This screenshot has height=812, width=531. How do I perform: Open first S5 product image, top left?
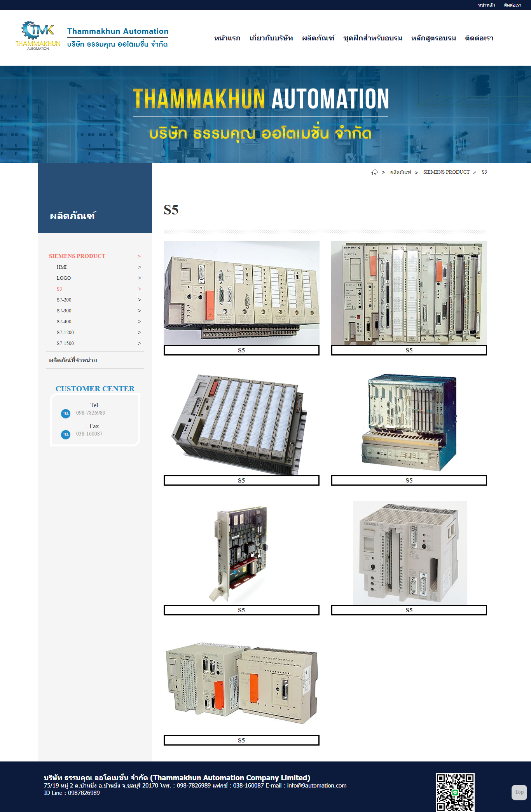click(x=241, y=293)
